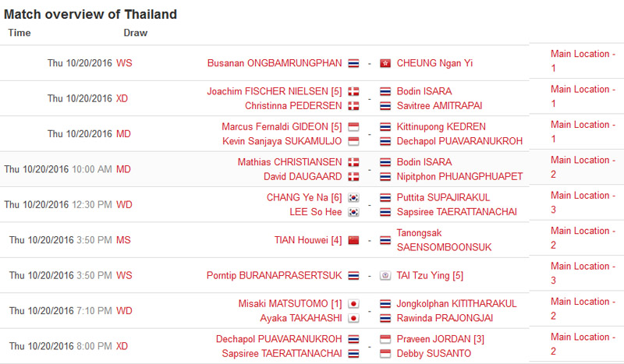The width and height of the screenshot is (624, 364).
Task: Click Japan flag next to Misaki MATSUTOMO
Action: pos(353,304)
